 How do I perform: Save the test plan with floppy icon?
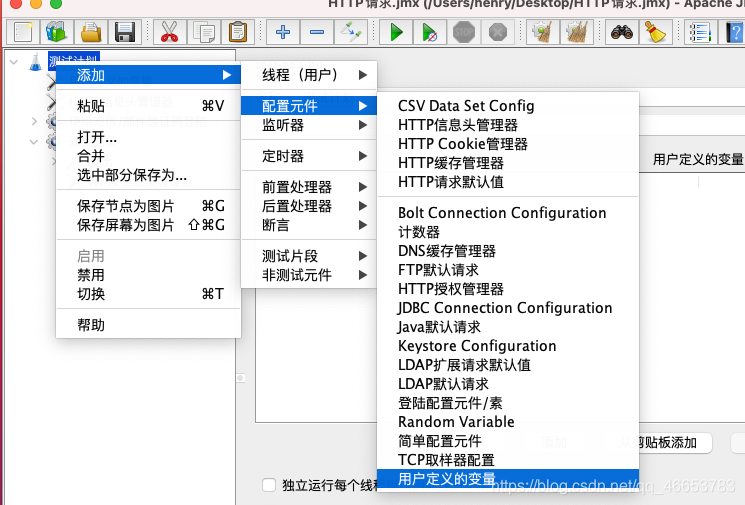tap(125, 32)
